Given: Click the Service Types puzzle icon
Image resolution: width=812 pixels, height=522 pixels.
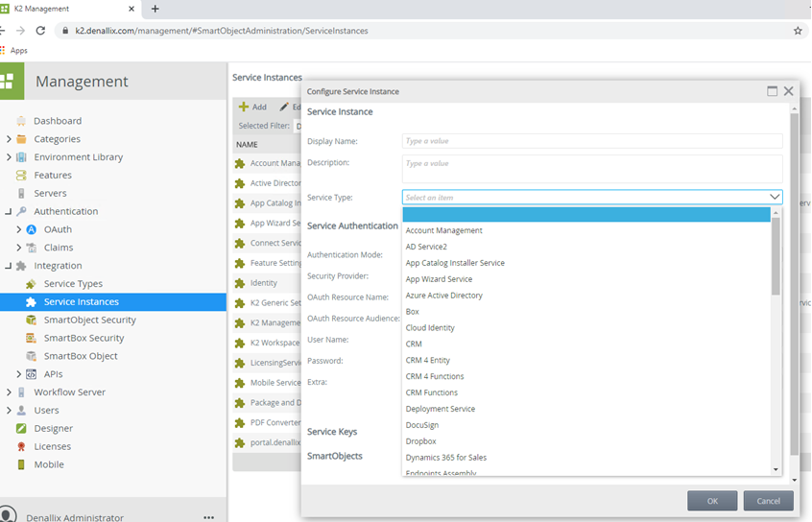Looking at the screenshot, I should pyautogui.click(x=32, y=284).
